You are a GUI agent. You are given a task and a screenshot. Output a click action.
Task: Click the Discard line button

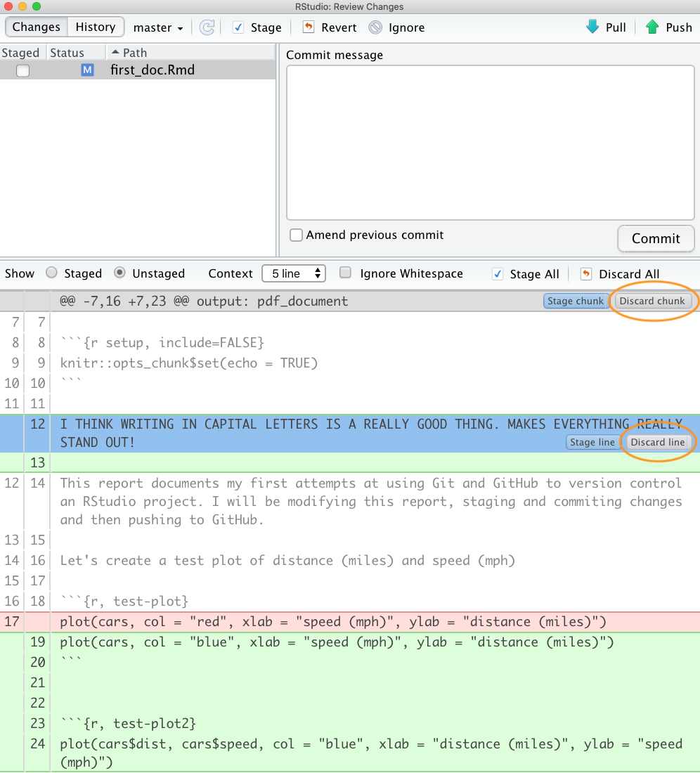[658, 442]
